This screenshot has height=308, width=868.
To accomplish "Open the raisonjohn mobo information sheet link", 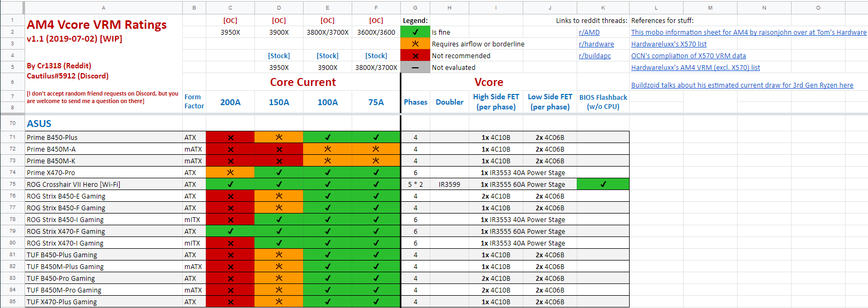I will pyautogui.click(x=749, y=33).
